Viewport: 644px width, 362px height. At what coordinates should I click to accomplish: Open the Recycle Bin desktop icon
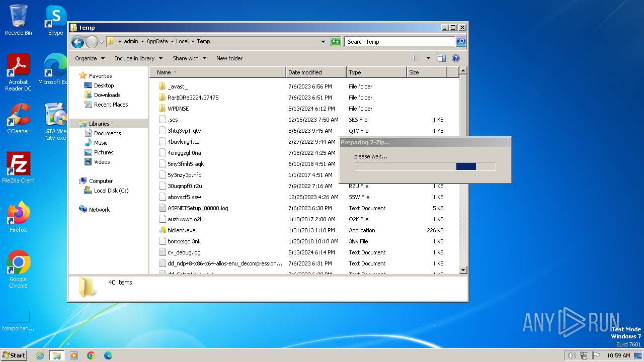18,20
